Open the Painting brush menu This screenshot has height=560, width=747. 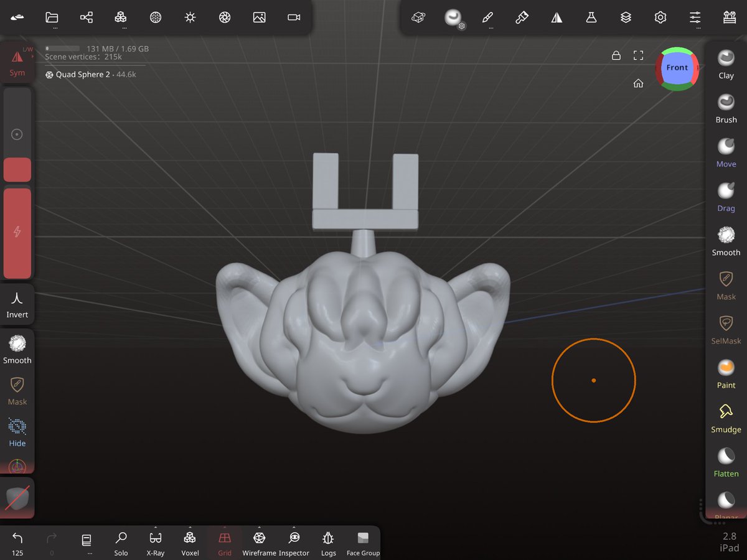point(522,17)
